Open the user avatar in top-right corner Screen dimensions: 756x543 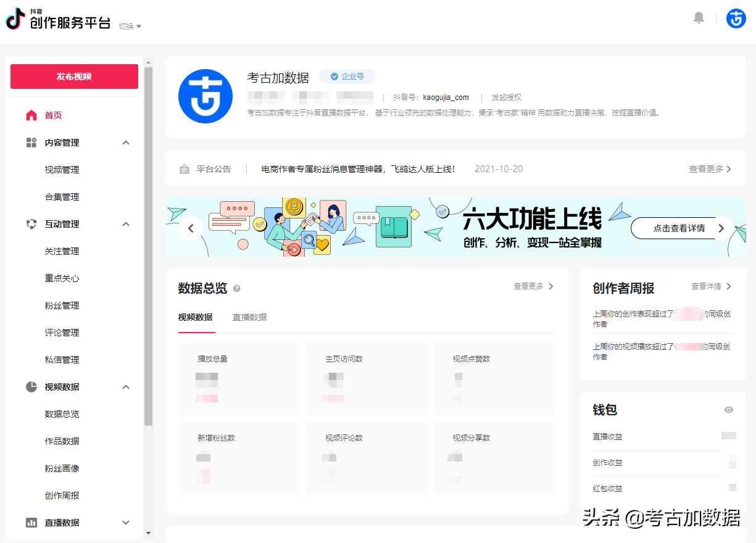click(736, 19)
